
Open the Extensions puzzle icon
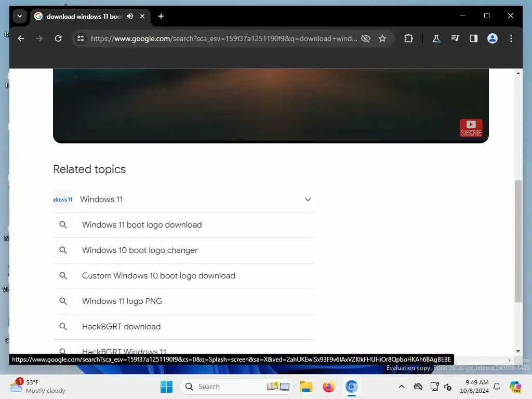408,38
